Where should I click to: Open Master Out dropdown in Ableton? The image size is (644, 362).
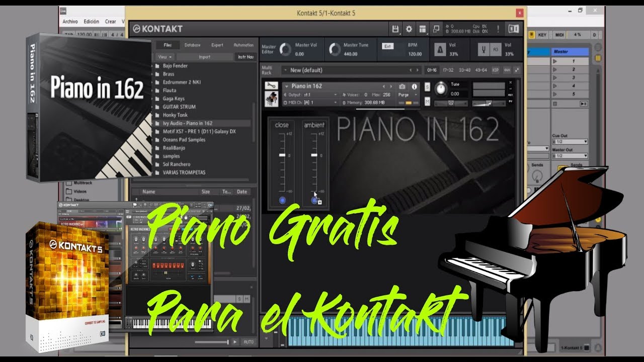pyautogui.click(x=570, y=156)
